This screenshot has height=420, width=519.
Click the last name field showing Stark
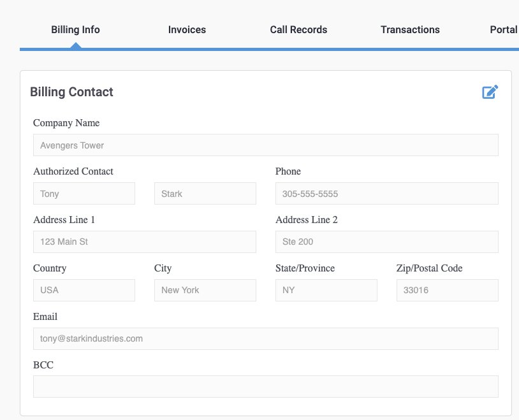205,193
